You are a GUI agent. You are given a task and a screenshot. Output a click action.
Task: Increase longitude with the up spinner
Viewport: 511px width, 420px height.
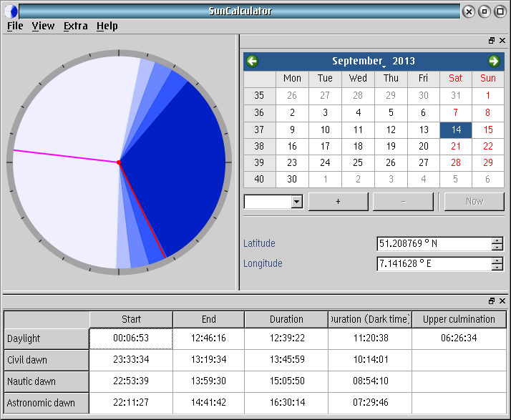coord(497,260)
